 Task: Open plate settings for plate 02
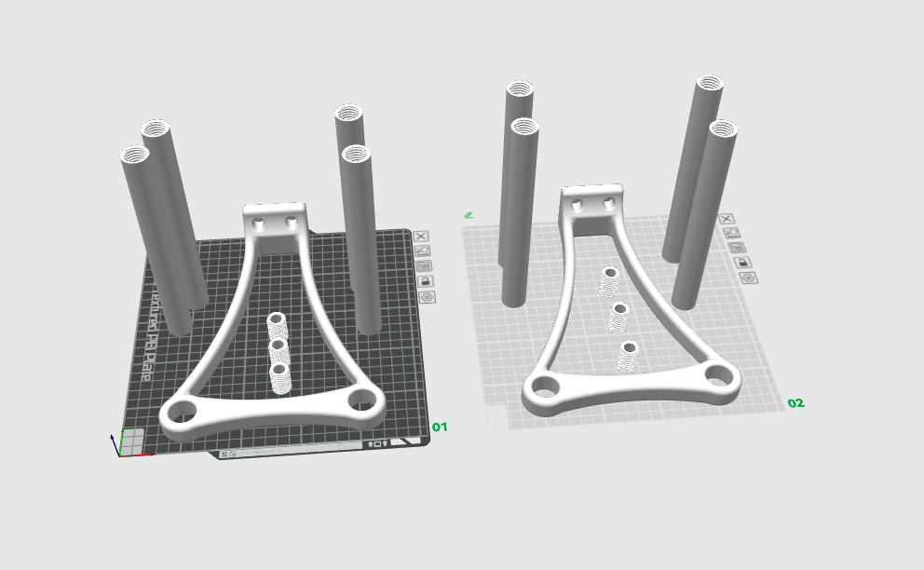[x=748, y=278]
